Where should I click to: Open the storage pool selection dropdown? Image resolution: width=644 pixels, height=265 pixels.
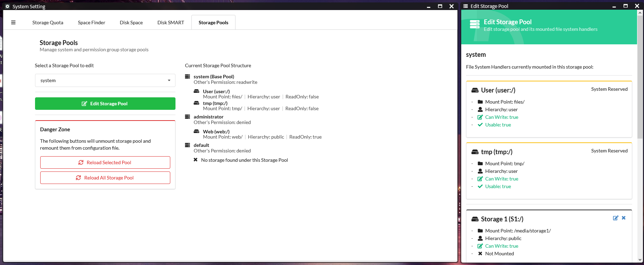(105, 80)
